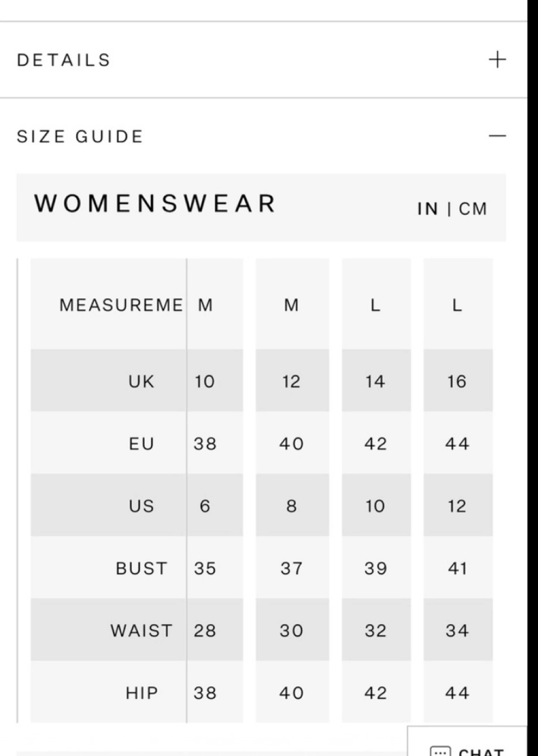538x756 pixels.
Task: Select the US size 8 cell
Action: [292, 506]
